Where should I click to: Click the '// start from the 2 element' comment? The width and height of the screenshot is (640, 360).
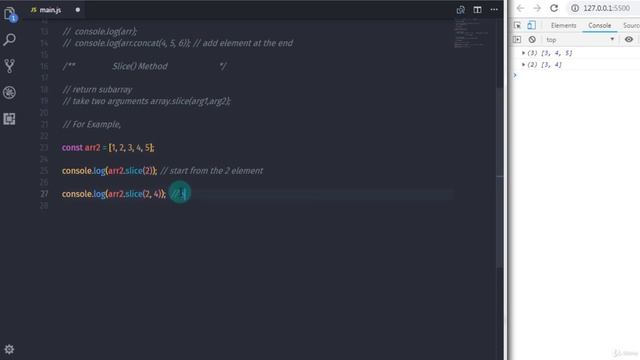212,171
